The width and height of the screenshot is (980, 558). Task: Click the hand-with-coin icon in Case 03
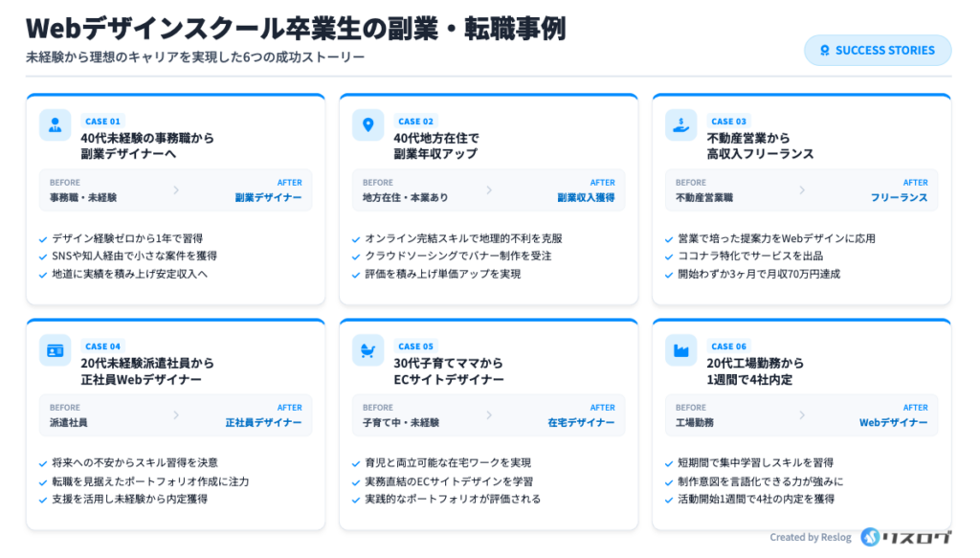coord(680,125)
